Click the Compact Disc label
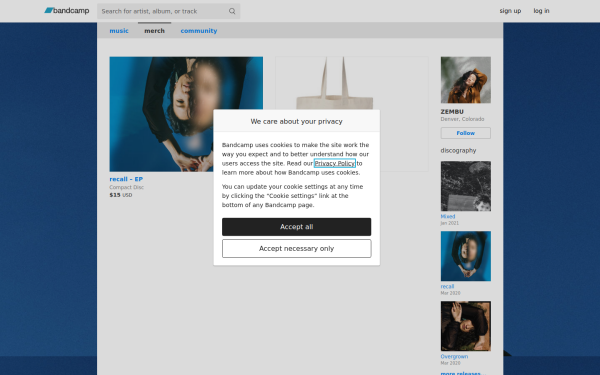Viewport: 600px width, 375px height. click(x=127, y=188)
